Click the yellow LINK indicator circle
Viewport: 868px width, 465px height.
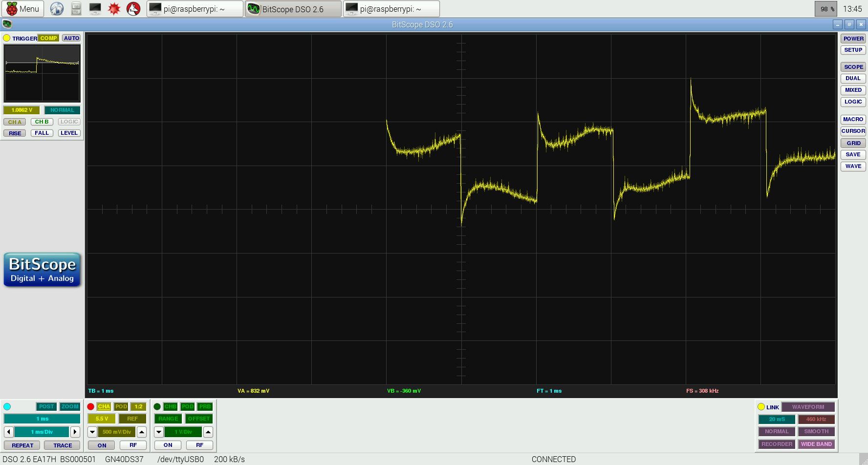762,406
